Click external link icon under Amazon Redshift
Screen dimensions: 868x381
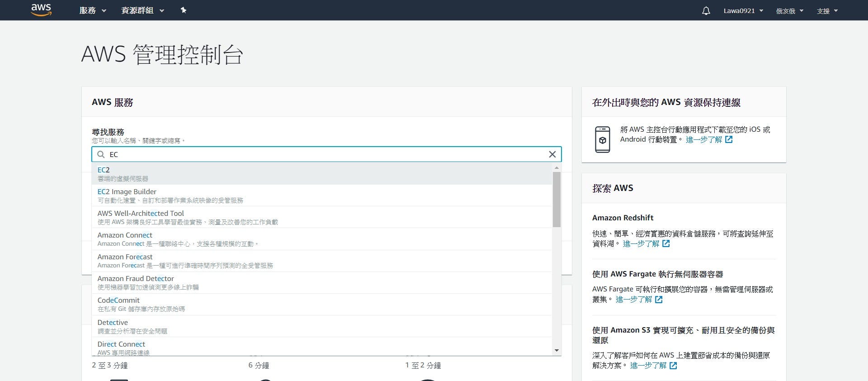coord(666,243)
